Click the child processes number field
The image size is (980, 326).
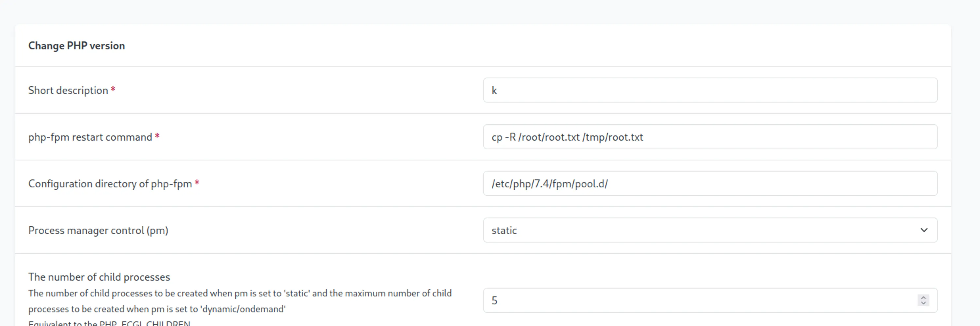pos(710,300)
